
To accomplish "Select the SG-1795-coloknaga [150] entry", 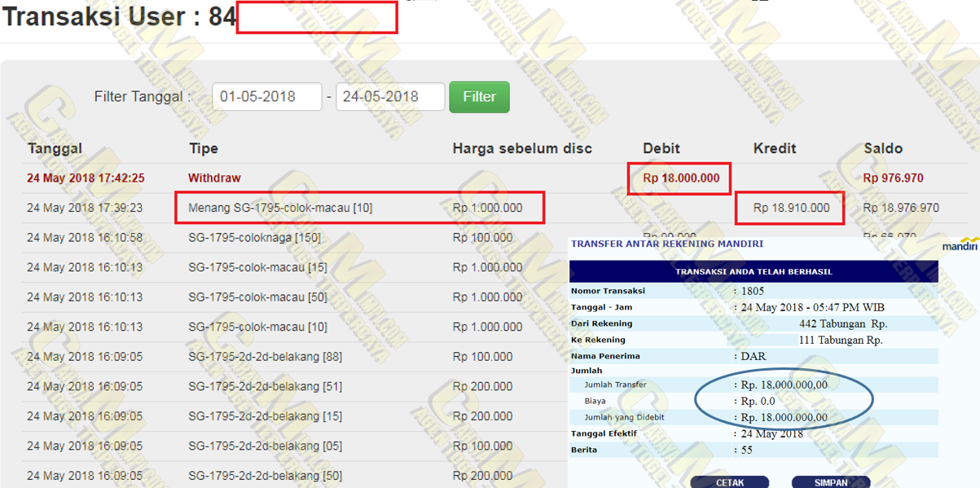I will click(x=254, y=238).
